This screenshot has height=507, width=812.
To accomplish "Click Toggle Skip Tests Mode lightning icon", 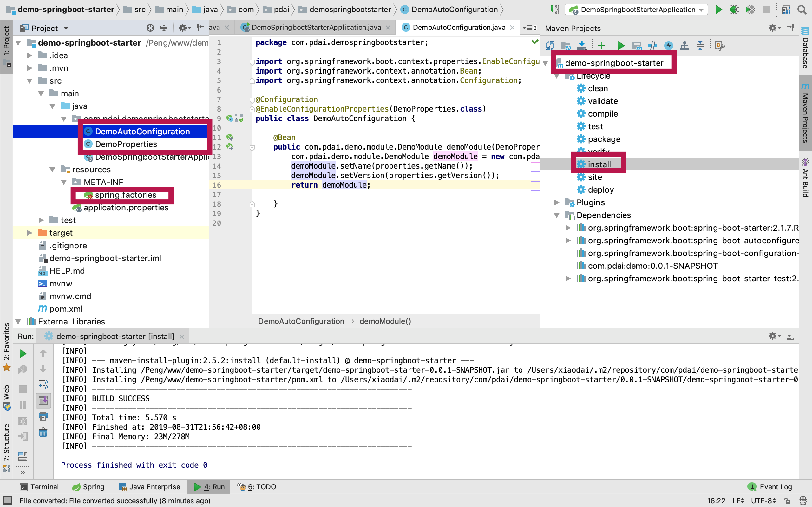I will point(668,45).
